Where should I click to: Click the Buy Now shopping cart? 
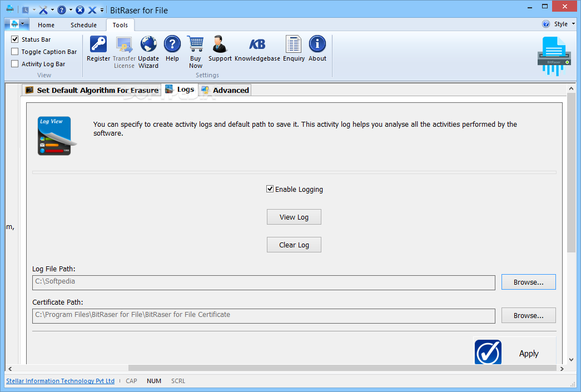(196, 44)
